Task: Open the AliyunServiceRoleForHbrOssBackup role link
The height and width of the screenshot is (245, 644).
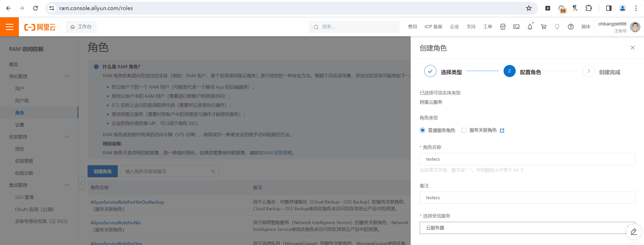Action: pyautogui.click(x=127, y=202)
